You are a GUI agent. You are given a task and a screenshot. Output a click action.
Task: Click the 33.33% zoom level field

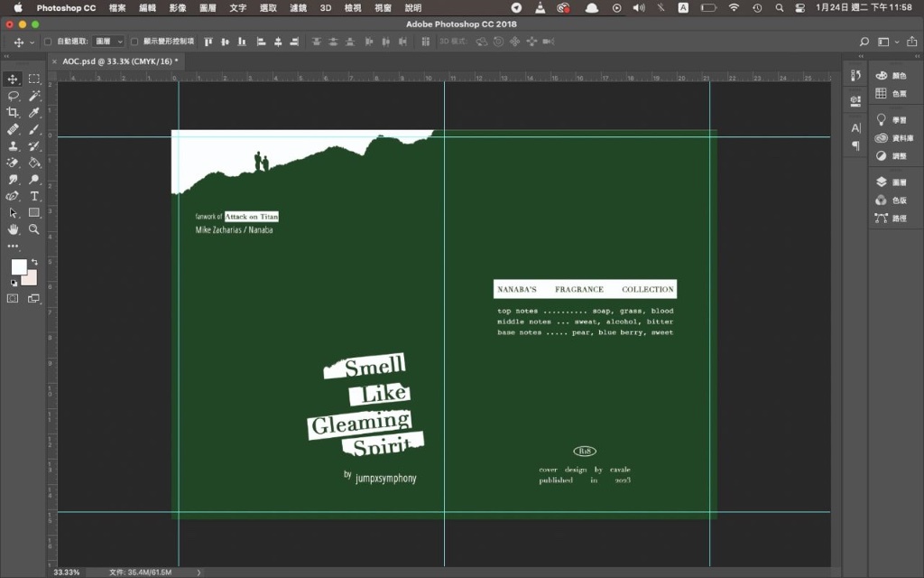(x=67, y=572)
